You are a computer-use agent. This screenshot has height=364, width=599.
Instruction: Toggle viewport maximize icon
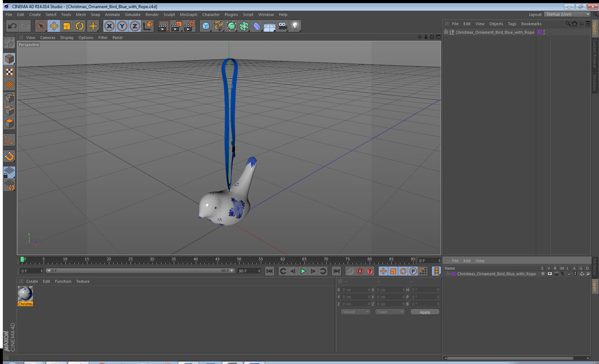pos(438,37)
